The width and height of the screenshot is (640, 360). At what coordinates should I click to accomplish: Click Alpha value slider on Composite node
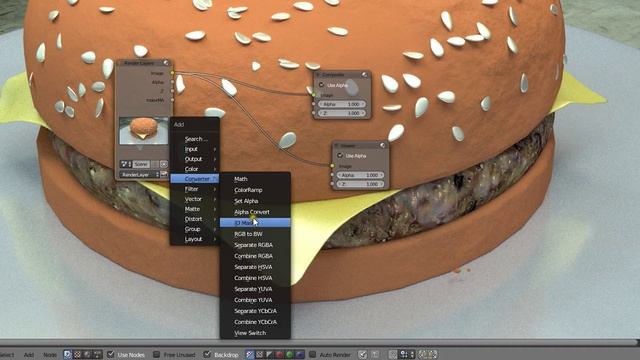342,104
